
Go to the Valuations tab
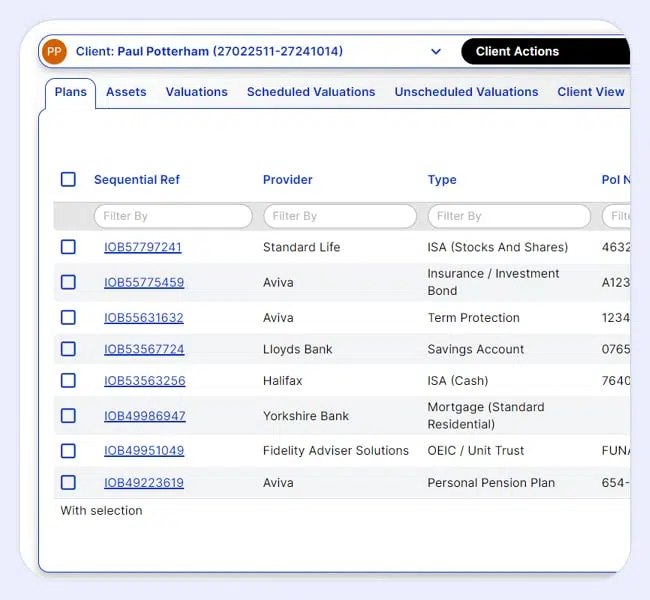pos(196,92)
